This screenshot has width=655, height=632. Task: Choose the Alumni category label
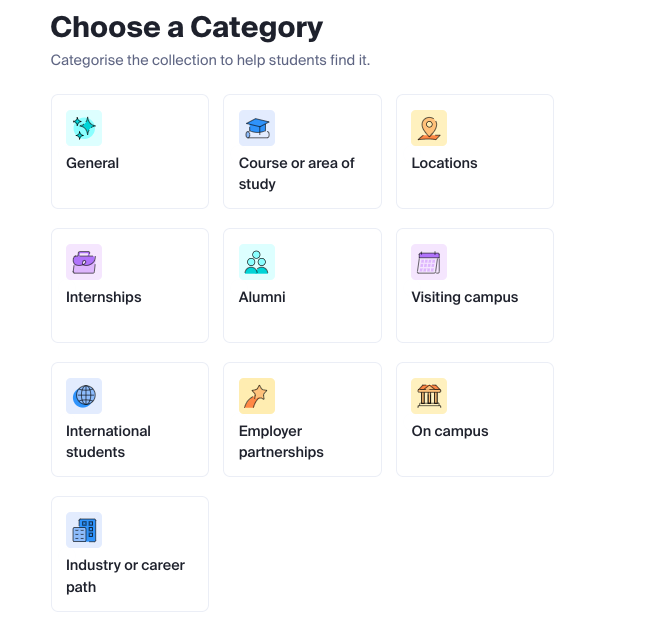[x=262, y=297]
